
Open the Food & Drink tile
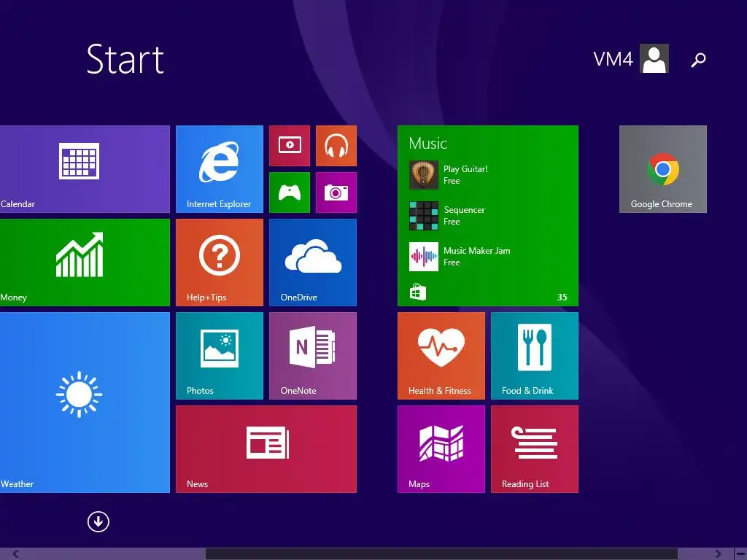click(535, 356)
